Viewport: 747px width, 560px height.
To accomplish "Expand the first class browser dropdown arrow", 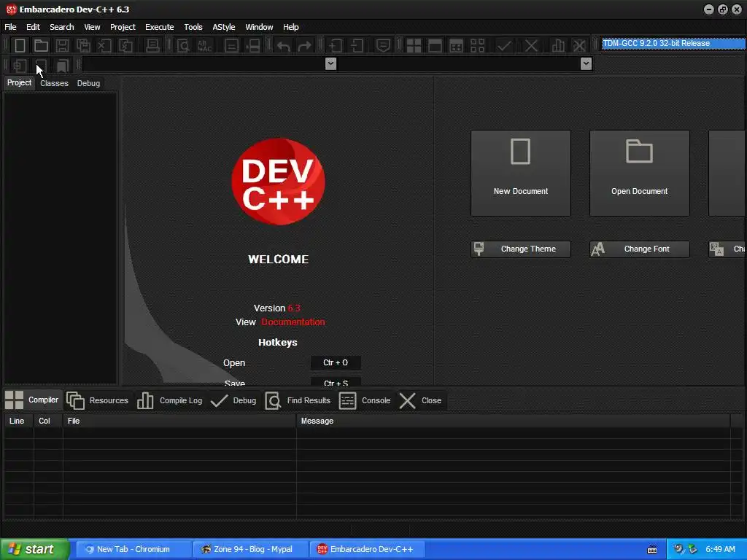I will [x=330, y=63].
